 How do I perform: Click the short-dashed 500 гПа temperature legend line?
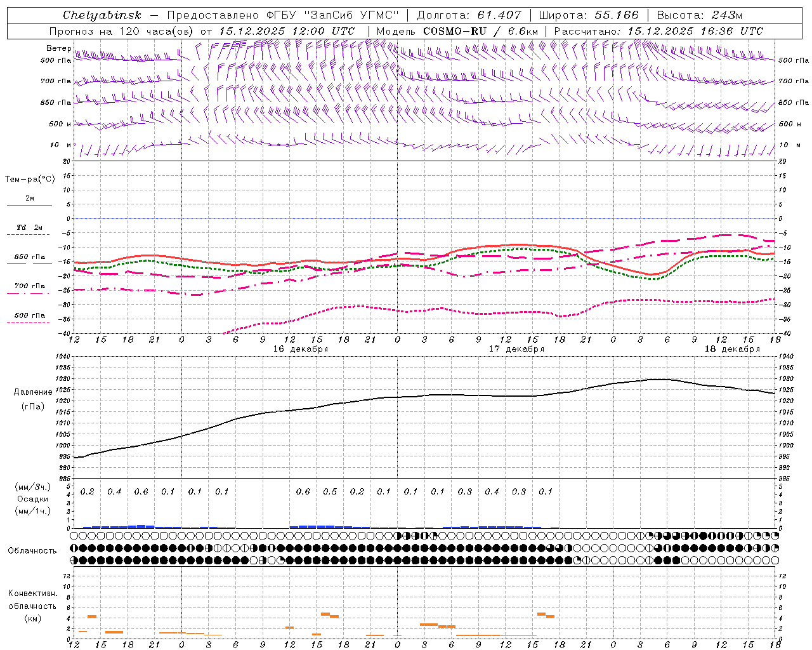(x=28, y=322)
